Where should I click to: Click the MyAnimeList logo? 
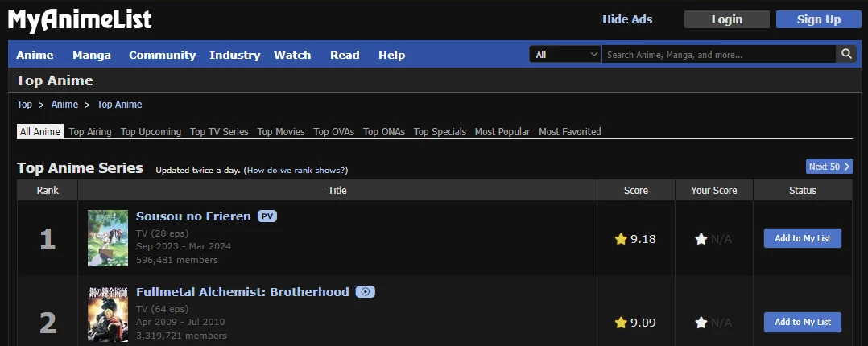[80, 19]
